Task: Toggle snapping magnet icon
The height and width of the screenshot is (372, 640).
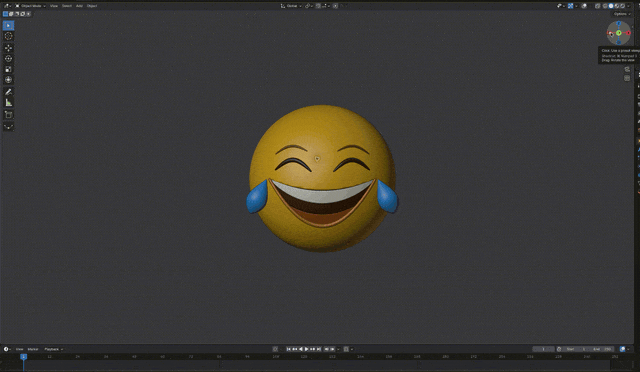Action: (x=318, y=6)
